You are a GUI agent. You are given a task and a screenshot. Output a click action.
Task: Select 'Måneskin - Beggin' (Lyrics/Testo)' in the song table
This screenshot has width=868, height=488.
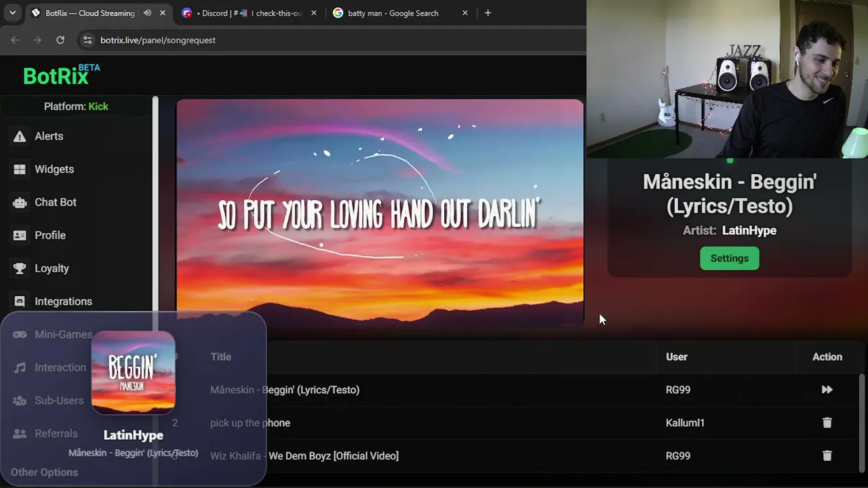point(285,390)
